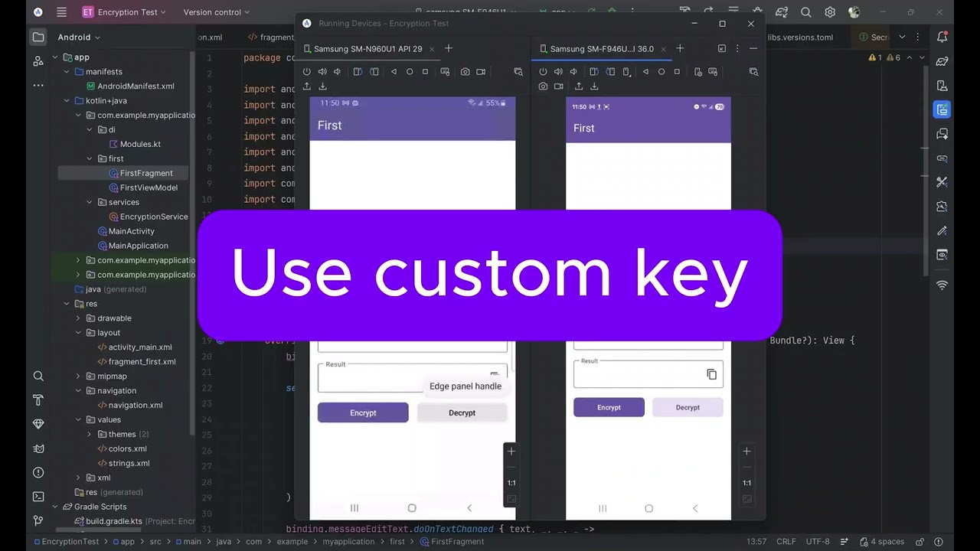Viewport: 980px width, 551px height.
Task: Home button on SM-N960U1 device toolbar
Action: [410, 72]
